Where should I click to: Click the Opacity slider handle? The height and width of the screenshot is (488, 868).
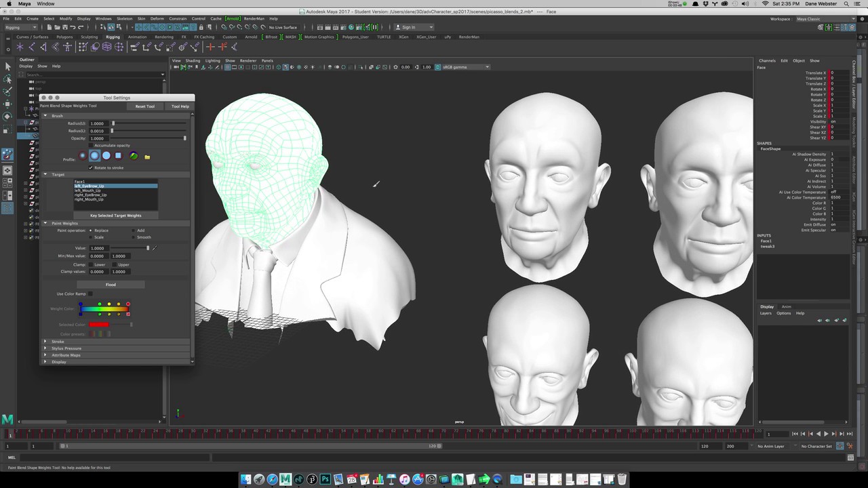tap(184, 138)
